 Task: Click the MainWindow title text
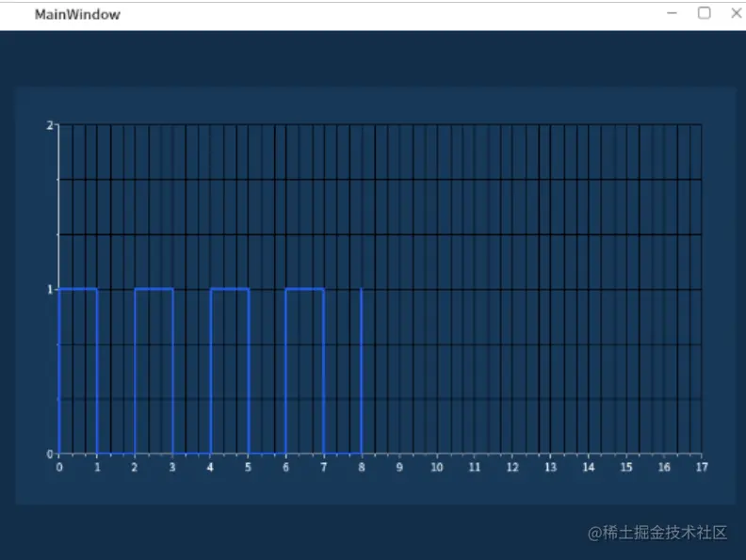77,15
